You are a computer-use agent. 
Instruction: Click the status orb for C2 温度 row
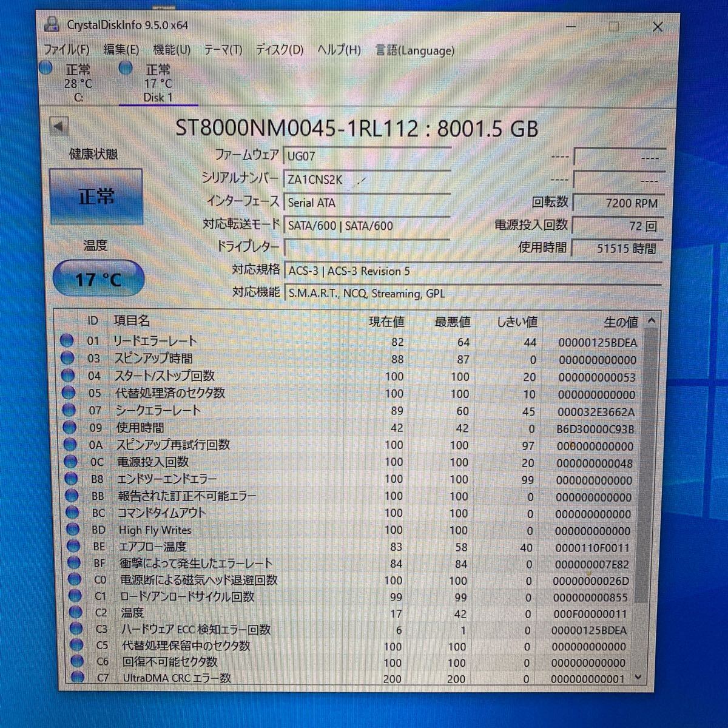(x=76, y=612)
